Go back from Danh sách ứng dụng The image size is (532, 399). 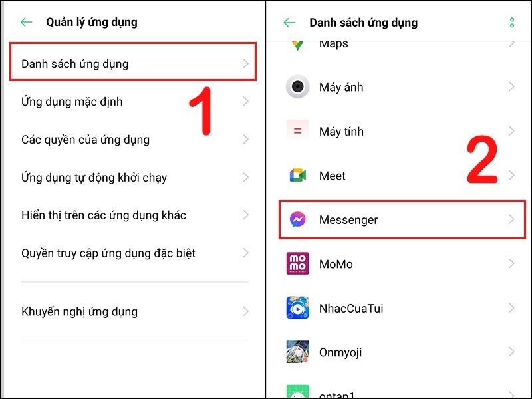pyautogui.click(x=289, y=23)
